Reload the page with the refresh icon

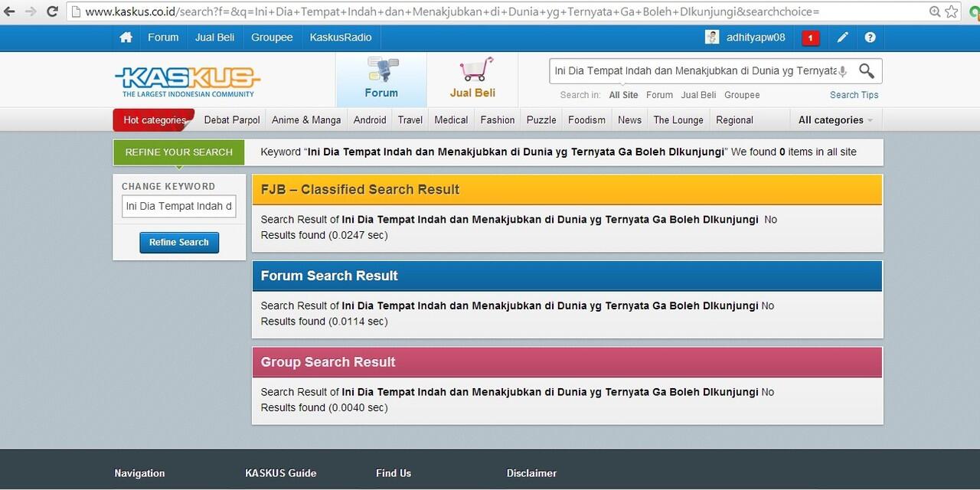click(x=52, y=11)
